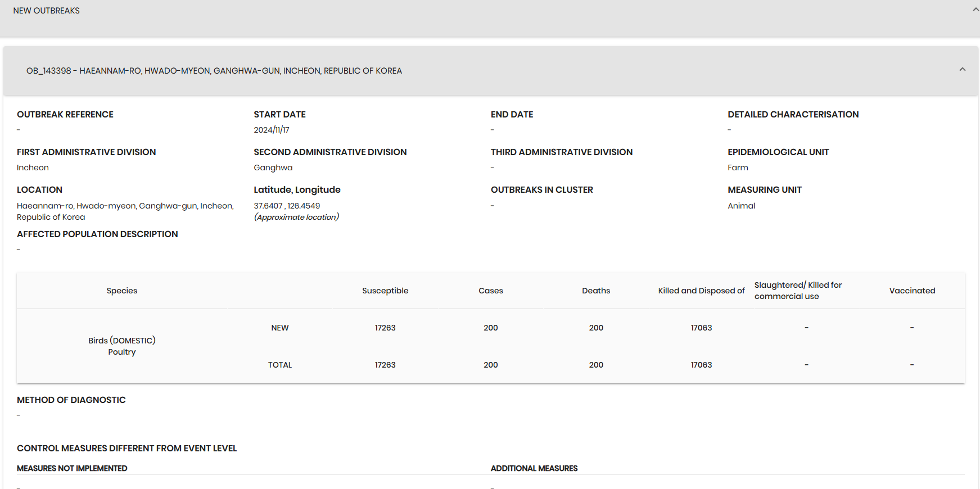Click Slaughtered/Killed for commercial use header
The width and height of the screenshot is (980, 489).
(798, 291)
